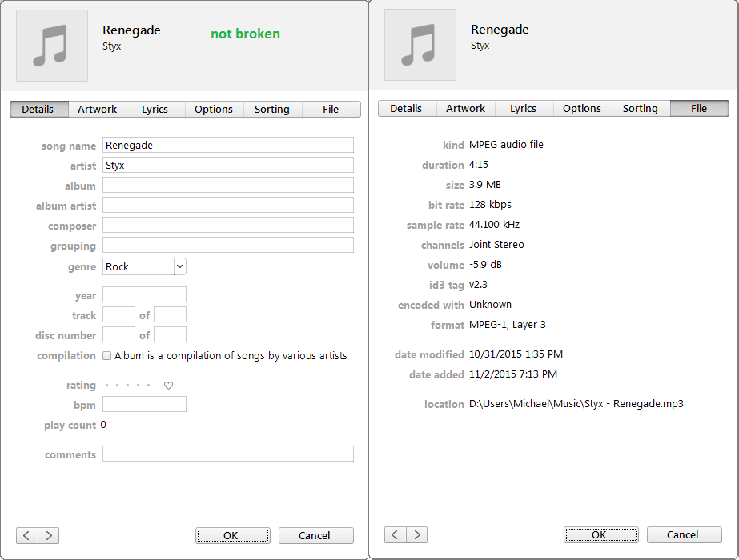Click the empty album field
This screenshot has width=739, height=560.
pyautogui.click(x=228, y=185)
